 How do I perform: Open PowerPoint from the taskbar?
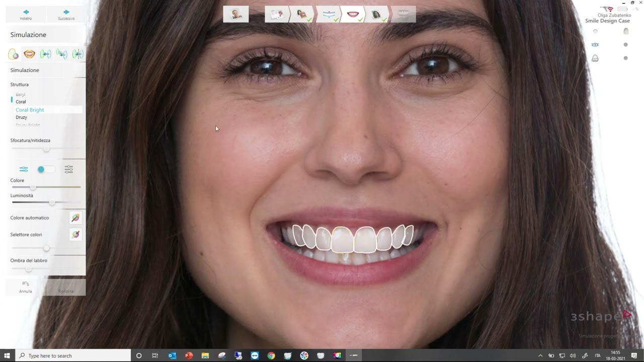tap(189, 355)
